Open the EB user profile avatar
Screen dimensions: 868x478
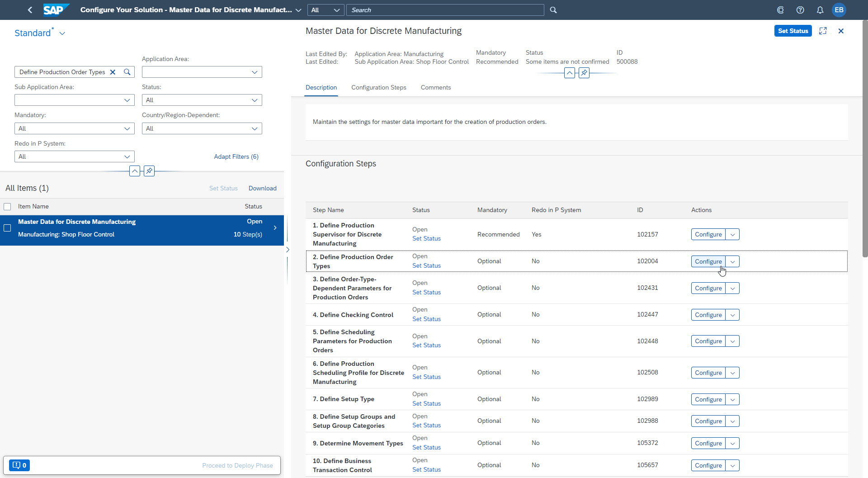(x=839, y=10)
